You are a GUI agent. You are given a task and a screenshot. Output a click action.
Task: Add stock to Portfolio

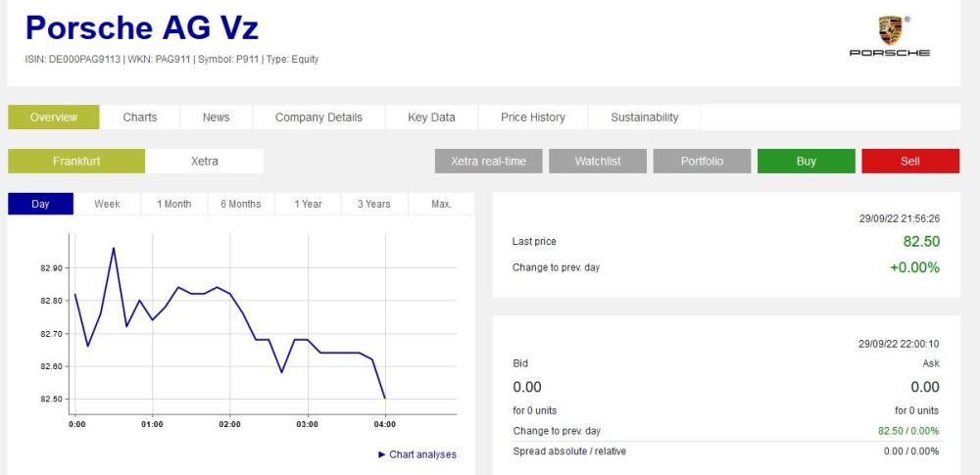point(702,161)
